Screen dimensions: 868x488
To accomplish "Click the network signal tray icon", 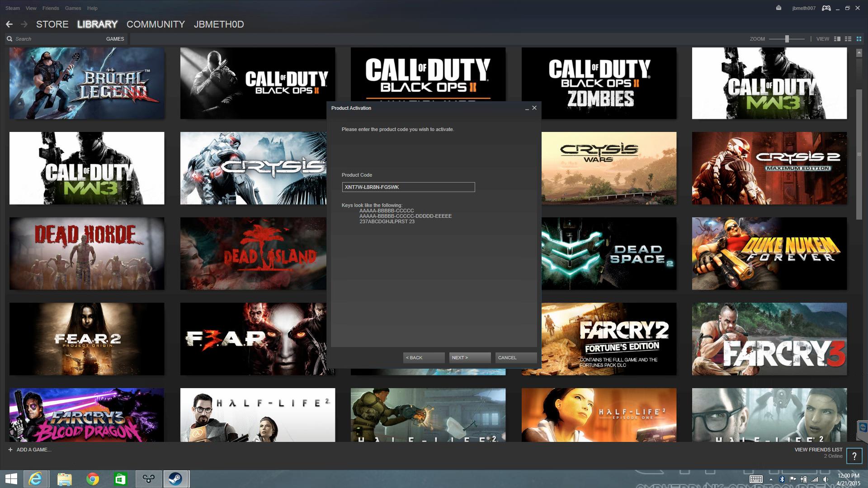I will tap(815, 479).
